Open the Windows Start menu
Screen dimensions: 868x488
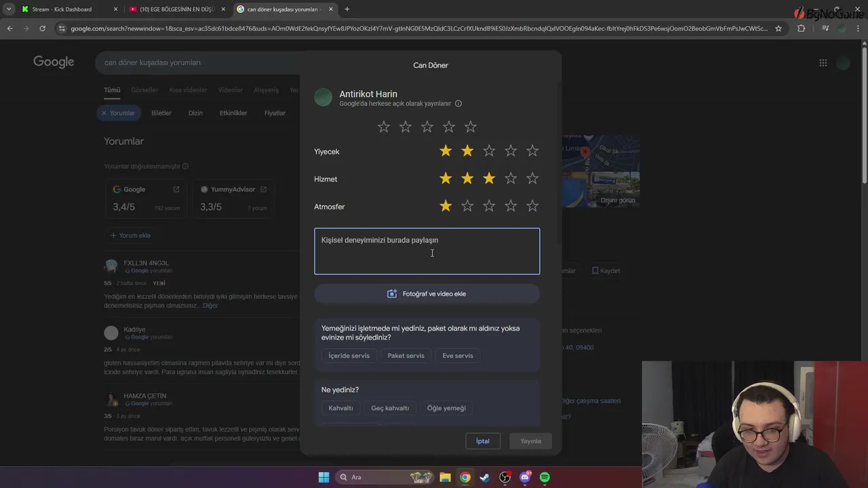click(x=323, y=477)
